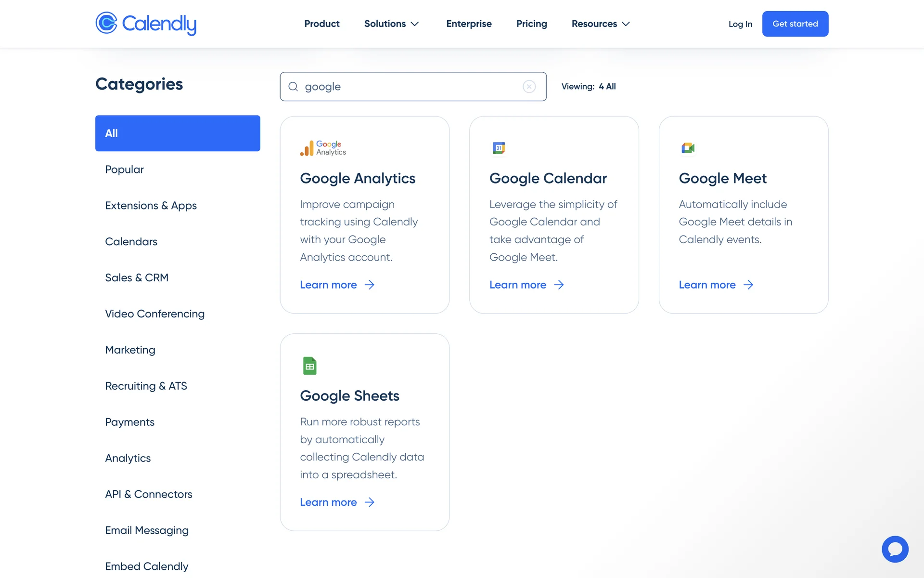Image resolution: width=924 pixels, height=578 pixels.
Task: Click the Google Sheets icon
Action: tap(310, 366)
